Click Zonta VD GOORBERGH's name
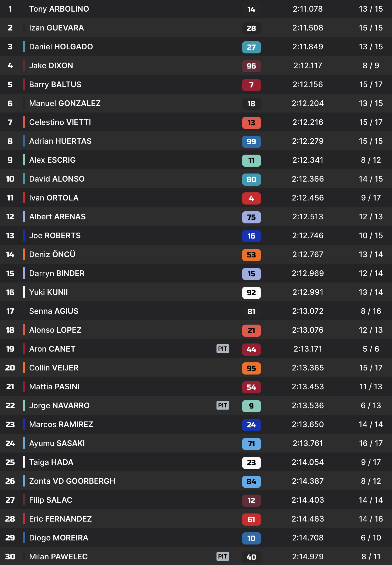The image size is (392, 565). (x=72, y=481)
